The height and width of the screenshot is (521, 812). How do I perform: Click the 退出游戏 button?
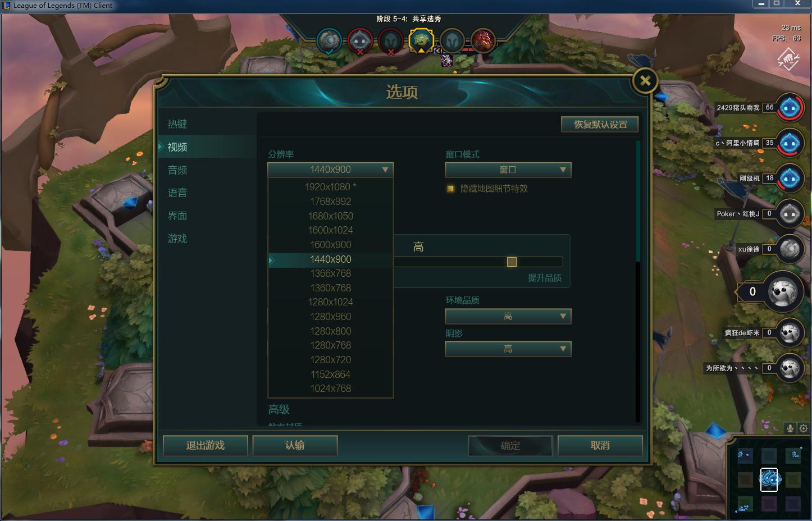(206, 445)
